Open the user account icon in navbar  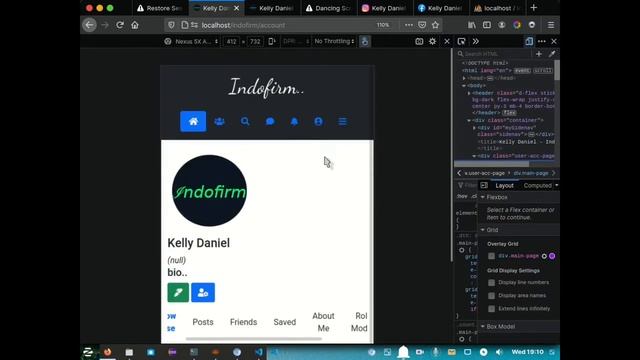tap(318, 121)
